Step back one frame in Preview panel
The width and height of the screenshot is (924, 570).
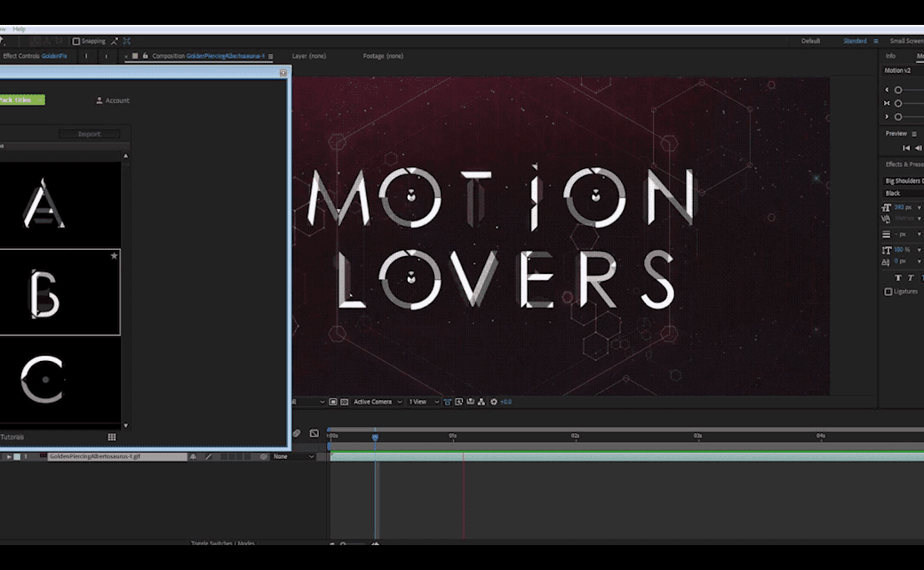918,149
